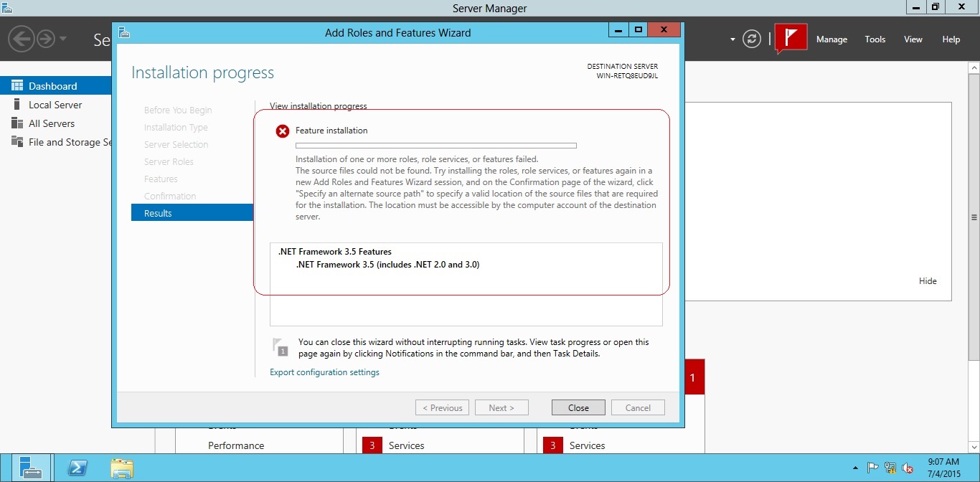980x482 pixels.
Task: Close the Add Roles and Features Wizard
Action: pyautogui.click(x=578, y=407)
